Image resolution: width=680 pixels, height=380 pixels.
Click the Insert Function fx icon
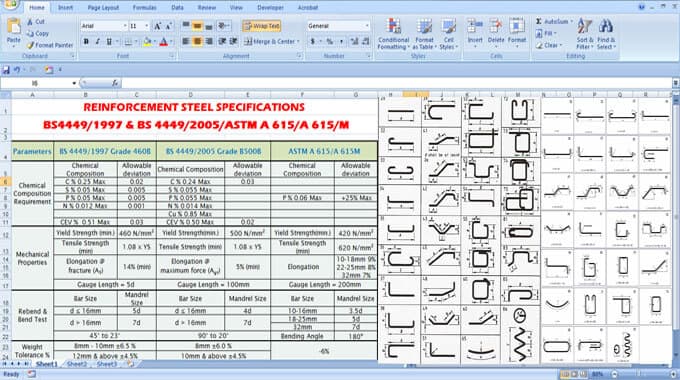click(x=115, y=83)
